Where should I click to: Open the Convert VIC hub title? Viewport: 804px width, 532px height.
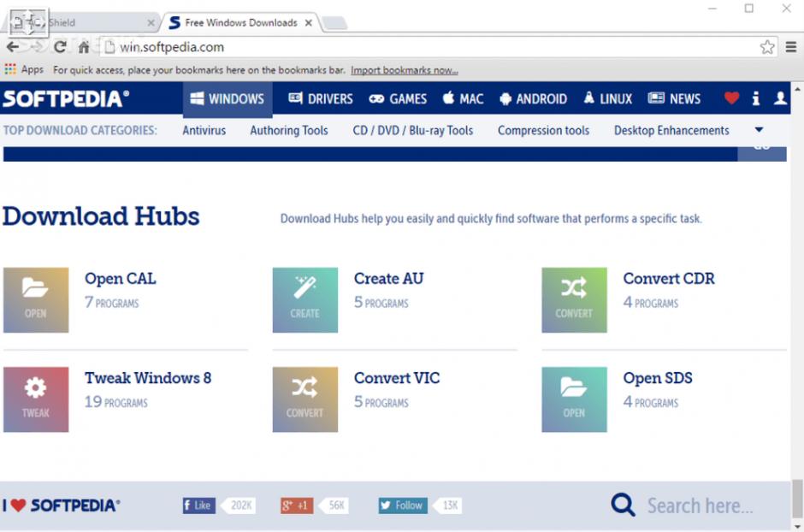[x=397, y=378]
